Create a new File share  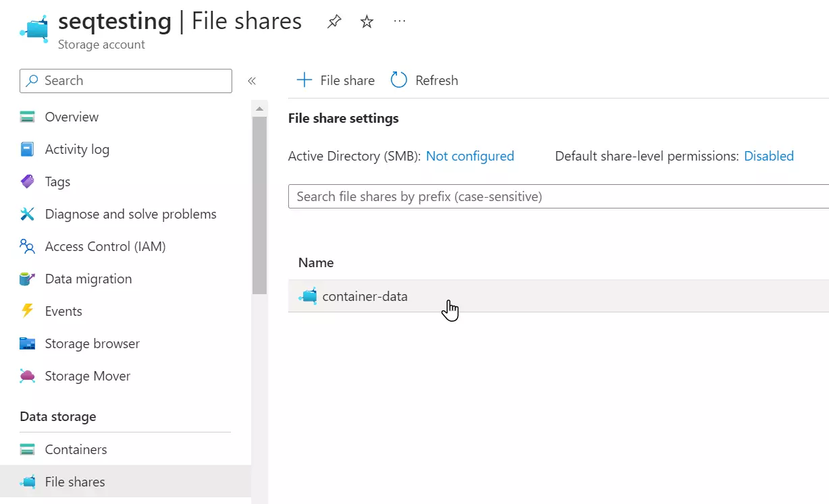(336, 80)
